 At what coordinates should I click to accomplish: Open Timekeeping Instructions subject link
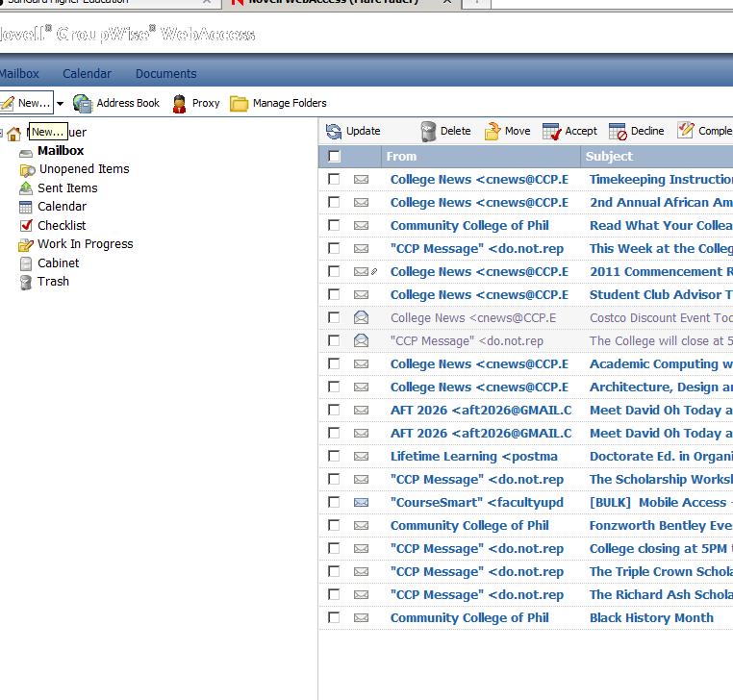661,179
